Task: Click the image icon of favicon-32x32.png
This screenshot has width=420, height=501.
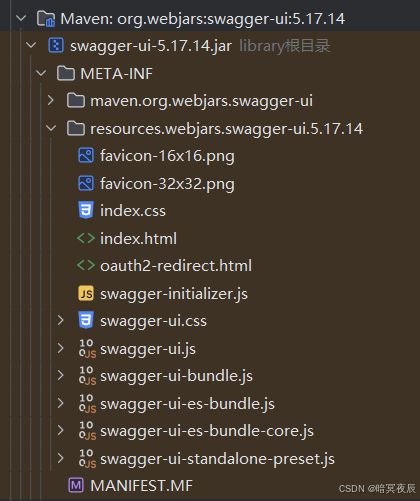Action: [x=86, y=183]
